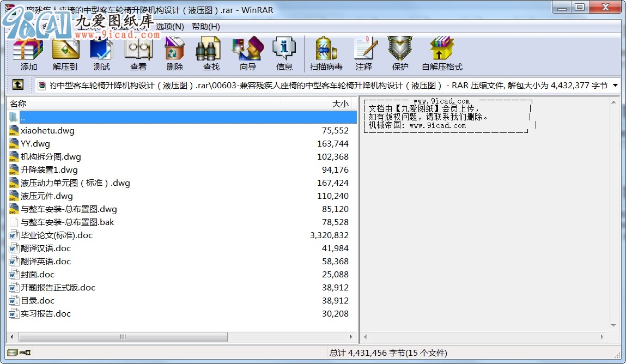626x364 pixels.
Task: Open the Options (选项) menu
Action: click(169, 26)
